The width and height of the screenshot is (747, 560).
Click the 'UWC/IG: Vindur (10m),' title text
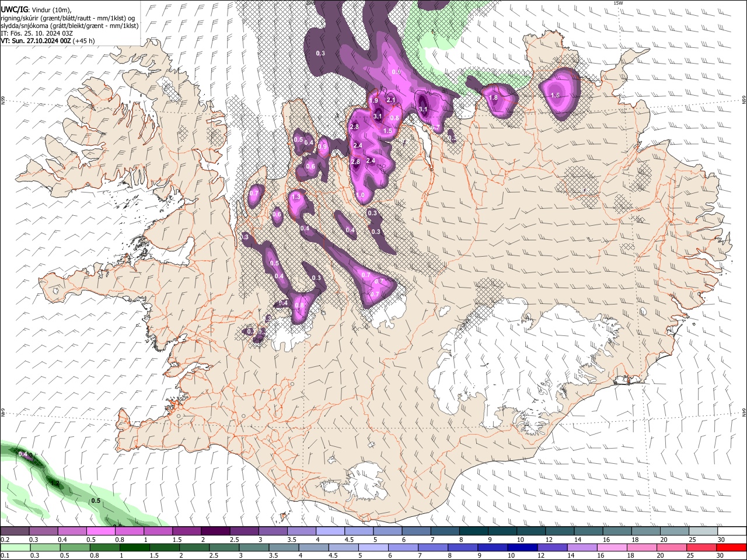(36, 9)
